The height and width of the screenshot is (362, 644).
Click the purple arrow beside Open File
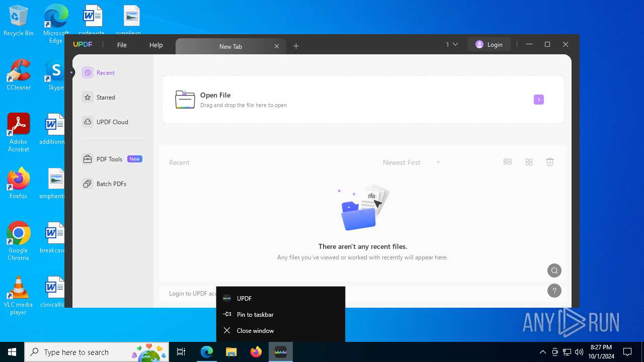[x=538, y=100]
